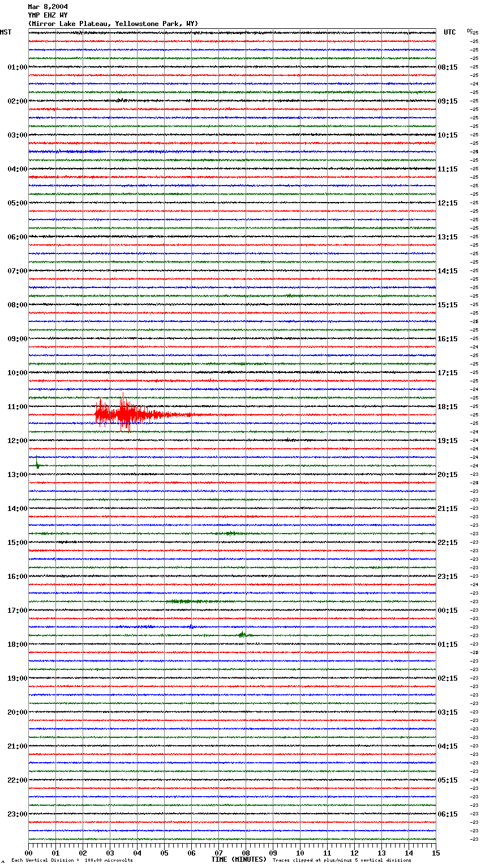Pick the 10:15 UTC time label

point(448,135)
